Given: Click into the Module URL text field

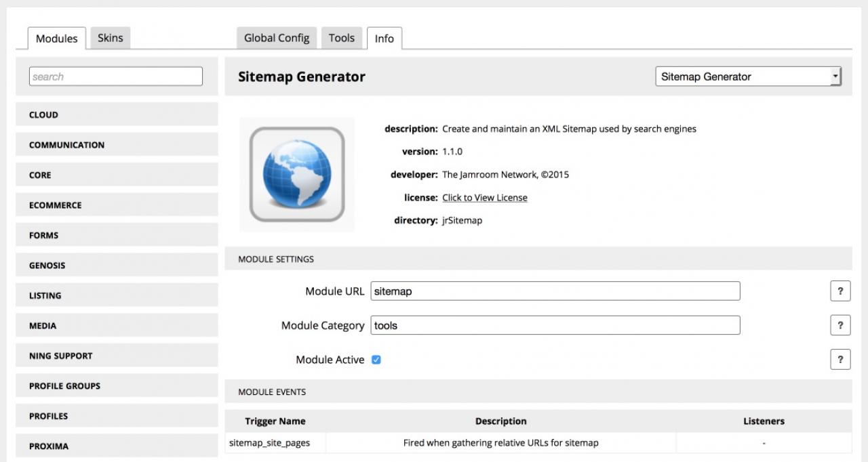Looking at the screenshot, I should coord(555,291).
